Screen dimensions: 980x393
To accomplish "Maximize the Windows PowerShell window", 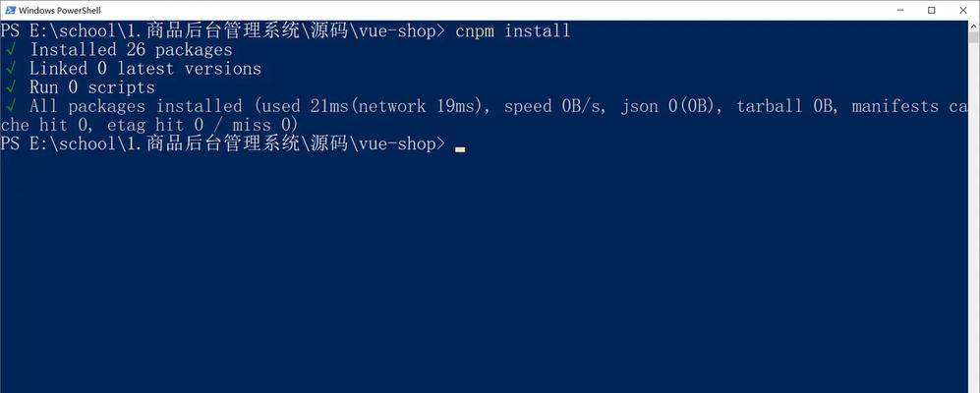I will point(931,10).
